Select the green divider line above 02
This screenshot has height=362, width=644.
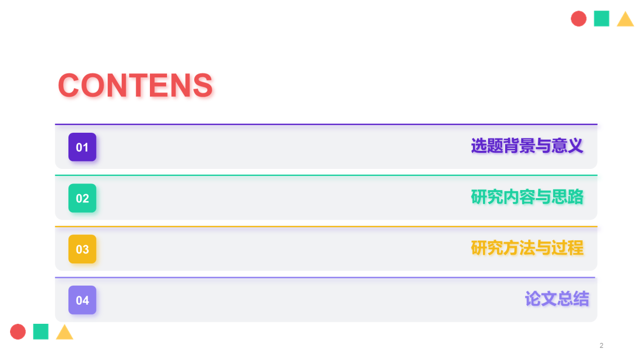coord(326,175)
